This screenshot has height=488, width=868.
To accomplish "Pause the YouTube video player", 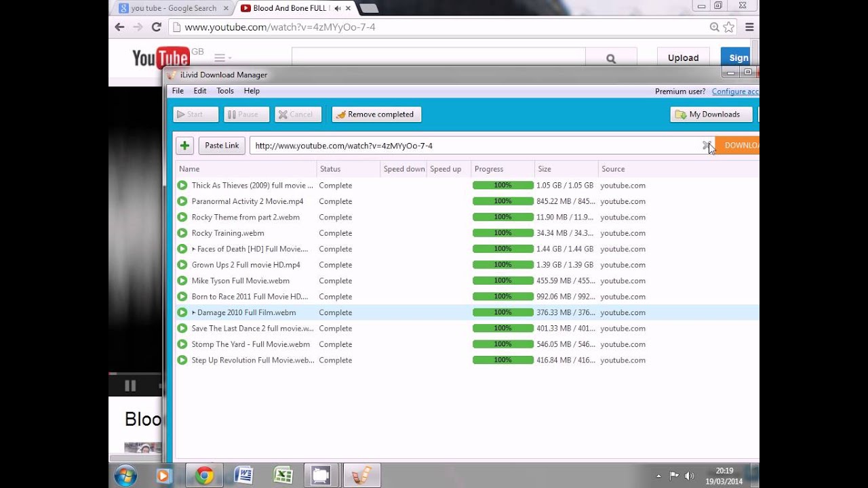I will [130, 386].
